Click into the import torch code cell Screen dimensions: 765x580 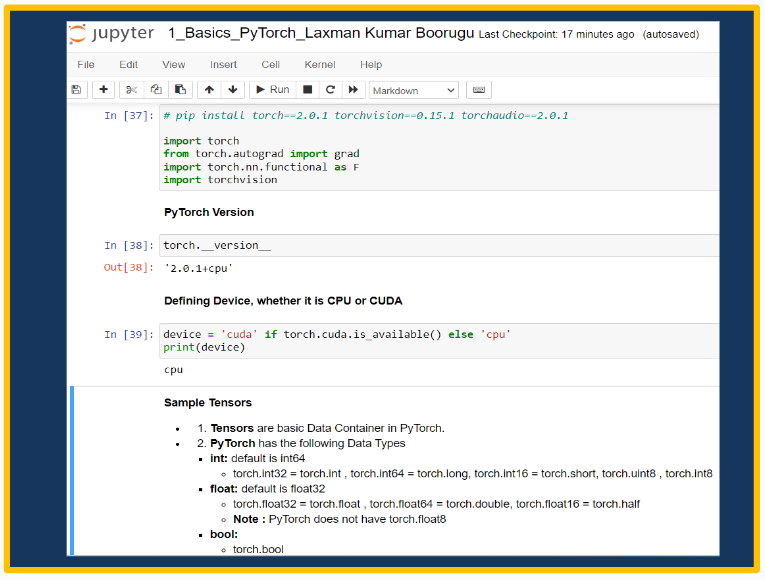[439, 148]
